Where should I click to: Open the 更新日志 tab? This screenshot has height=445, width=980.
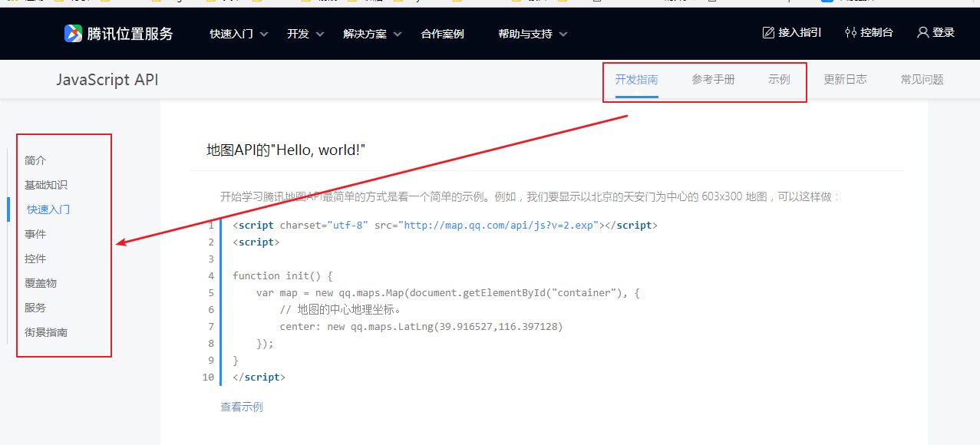[845, 79]
